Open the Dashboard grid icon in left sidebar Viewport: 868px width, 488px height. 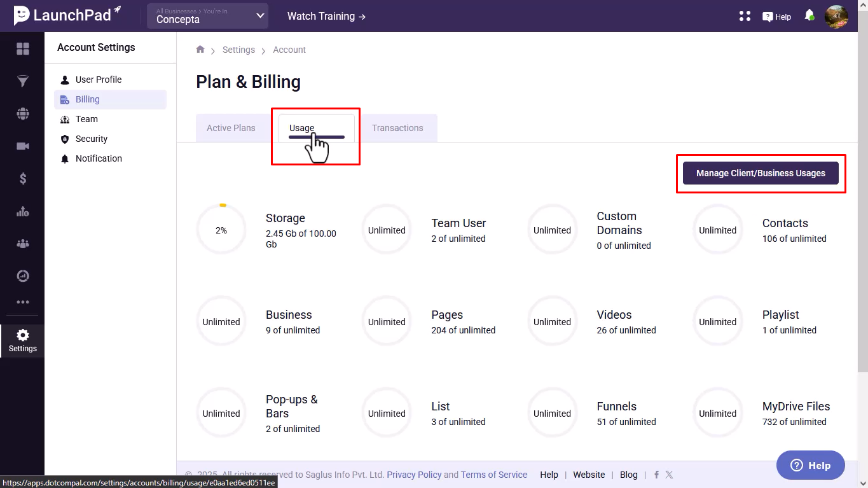pyautogui.click(x=23, y=49)
